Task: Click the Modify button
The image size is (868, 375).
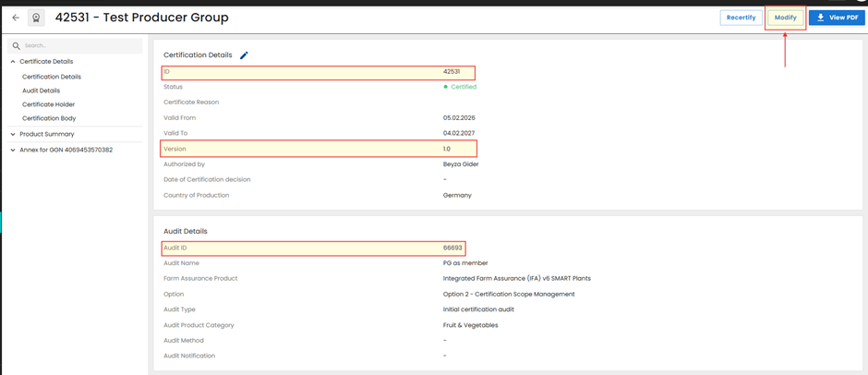Action: tap(785, 18)
